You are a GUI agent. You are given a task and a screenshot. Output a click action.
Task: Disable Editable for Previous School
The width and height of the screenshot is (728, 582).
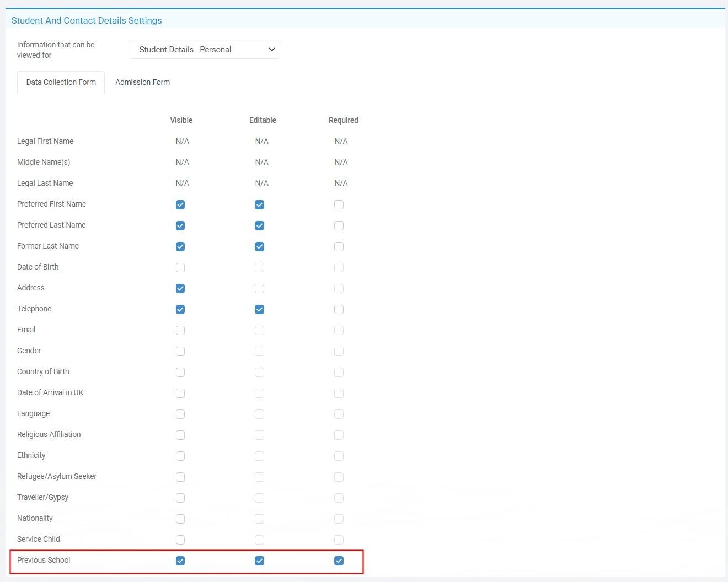coord(259,561)
